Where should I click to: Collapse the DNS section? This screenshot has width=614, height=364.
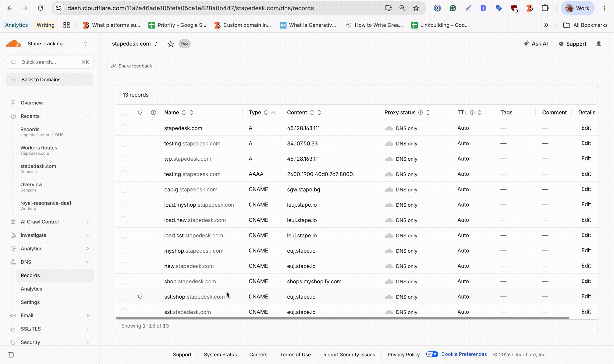87,262
